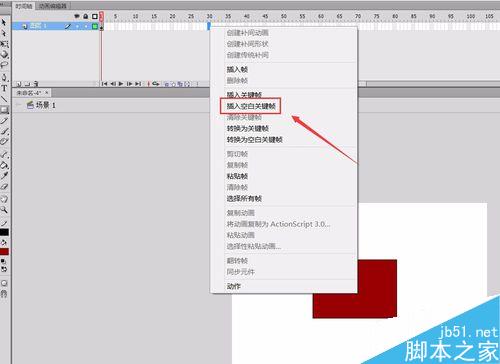Screen dimensions: 500x364
Task: Switch to the 时间轴 tab
Action: click(x=24, y=6)
